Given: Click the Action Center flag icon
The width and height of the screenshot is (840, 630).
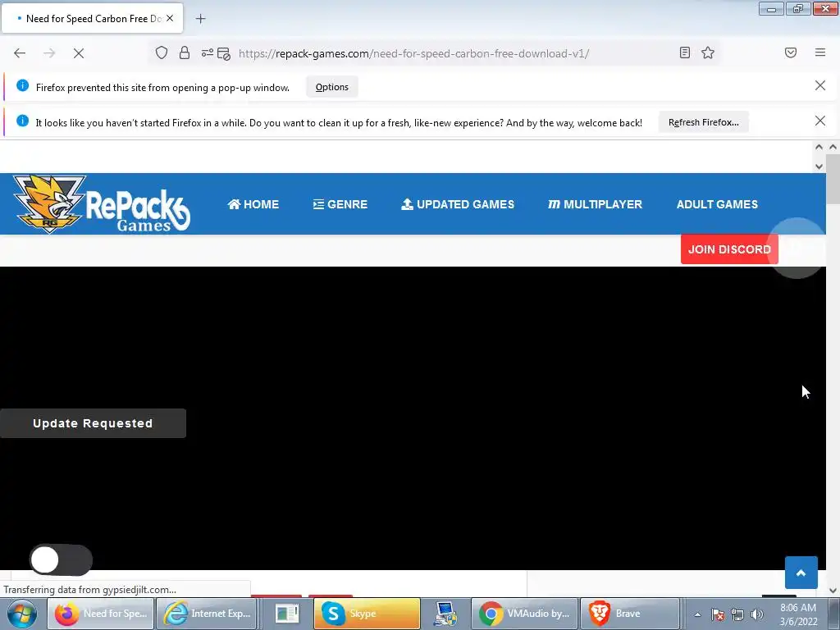Looking at the screenshot, I should [718, 614].
